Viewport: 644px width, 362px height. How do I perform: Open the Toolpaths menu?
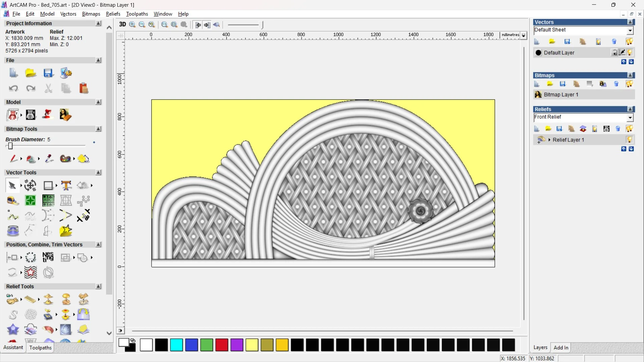click(x=137, y=14)
